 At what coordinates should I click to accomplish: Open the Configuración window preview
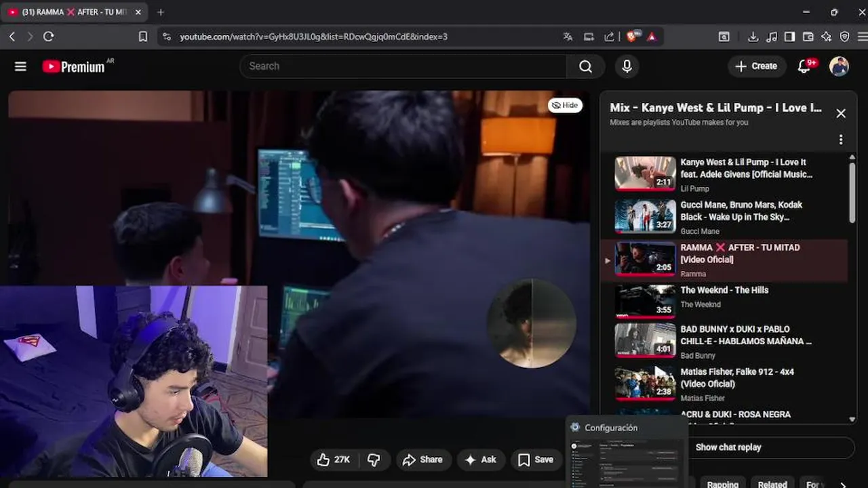pyautogui.click(x=627, y=453)
